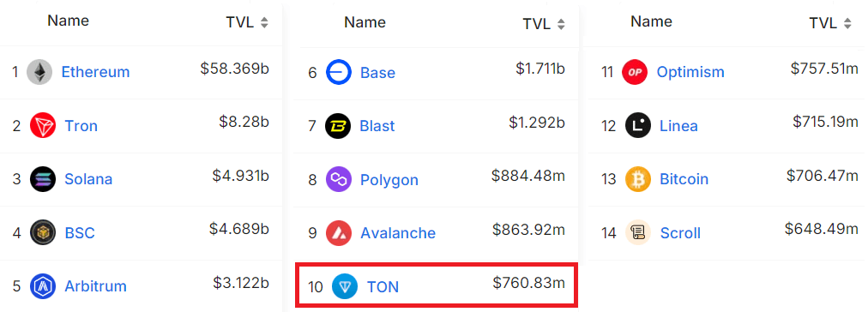Image resolution: width=868 pixels, height=312 pixels.
Task: Click the Name header in middle table
Action: coord(365,22)
